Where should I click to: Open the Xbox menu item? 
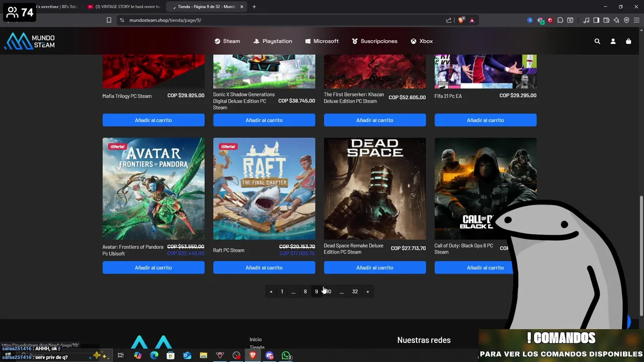pyautogui.click(x=422, y=41)
